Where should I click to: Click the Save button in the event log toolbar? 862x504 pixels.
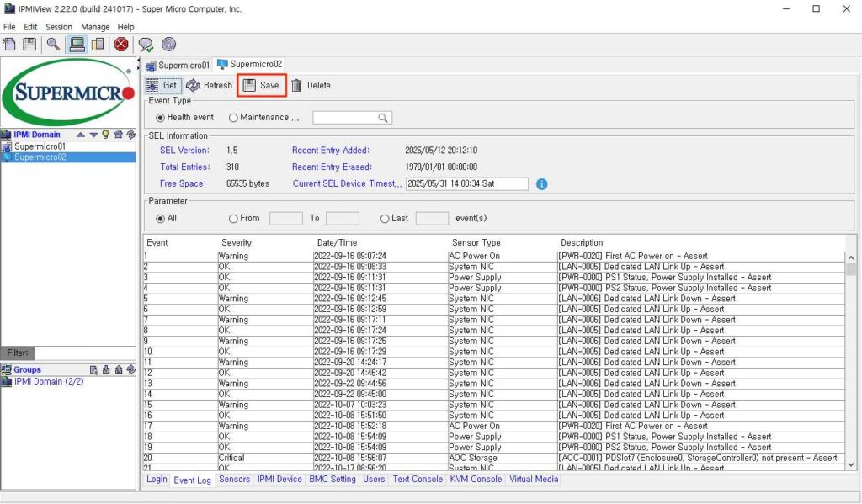coord(262,86)
